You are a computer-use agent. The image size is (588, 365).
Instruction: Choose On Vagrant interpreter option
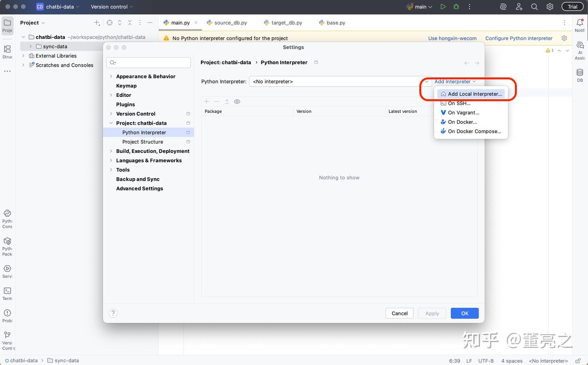pyautogui.click(x=471, y=113)
